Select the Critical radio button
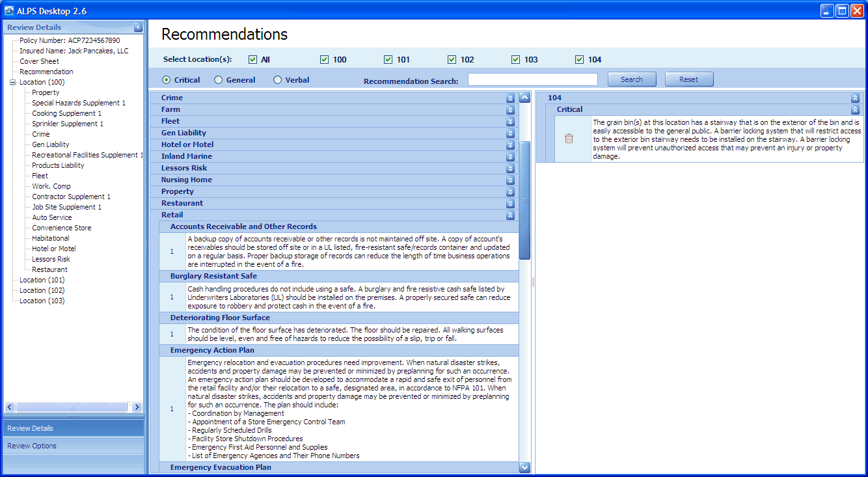 pos(167,80)
